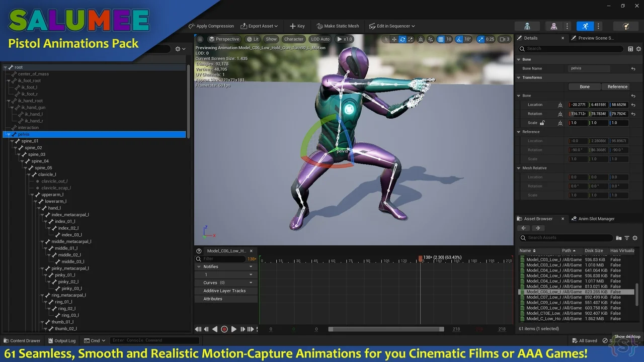Image resolution: width=644 pixels, height=362 pixels.
Task: Switch to the Animation mode icon
Action: pyautogui.click(x=585, y=26)
